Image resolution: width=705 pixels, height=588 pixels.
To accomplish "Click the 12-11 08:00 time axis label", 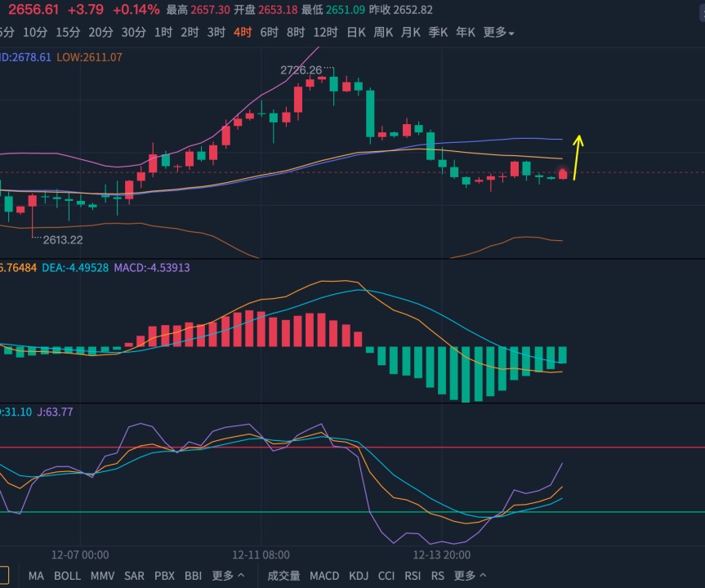I will [261, 555].
